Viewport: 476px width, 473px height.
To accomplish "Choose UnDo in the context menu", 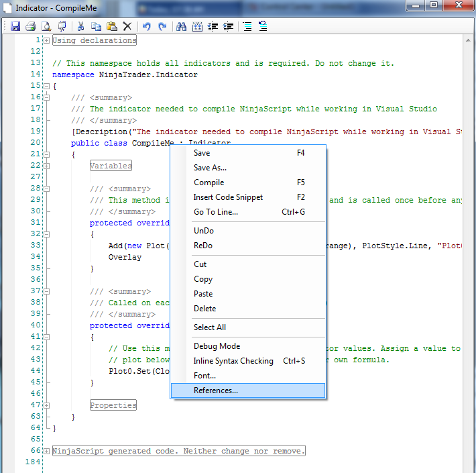I will click(x=248, y=231).
